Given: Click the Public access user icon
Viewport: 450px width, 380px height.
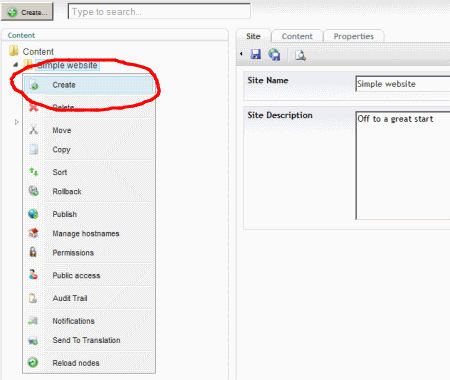Looking at the screenshot, I should [x=33, y=274].
